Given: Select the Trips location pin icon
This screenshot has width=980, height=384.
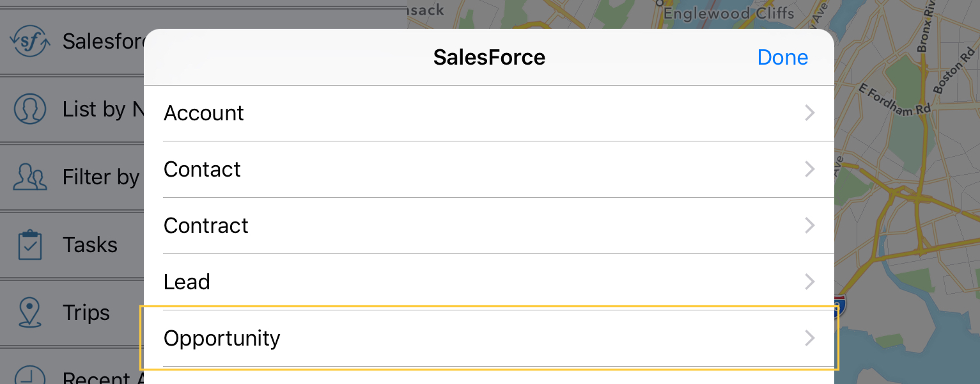Looking at the screenshot, I should pyautogui.click(x=29, y=312).
